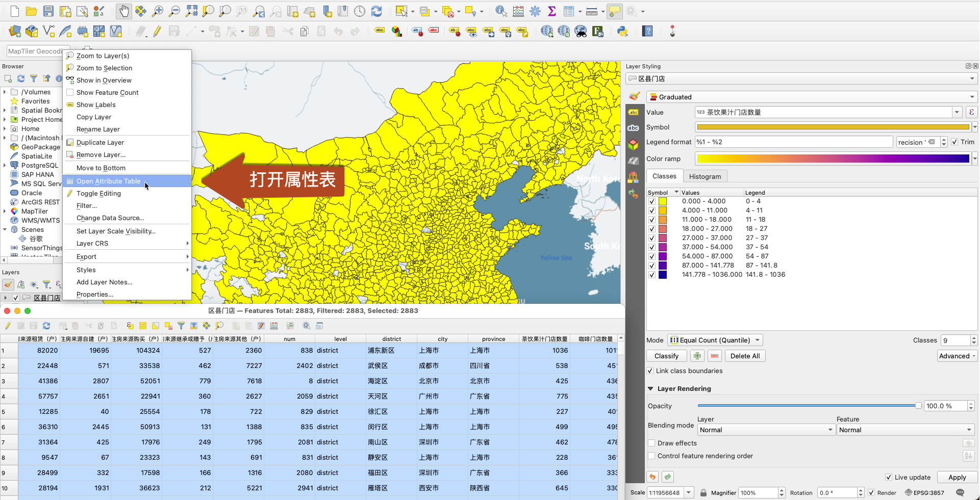Click the Opacity slider

coord(810,406)
